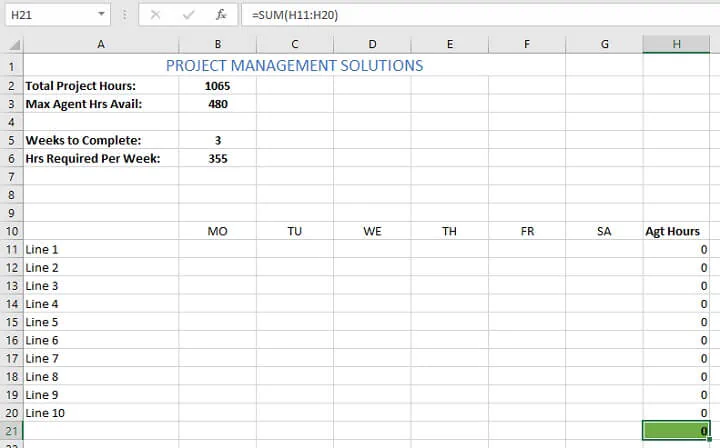Click the Agt Hours value for Line 5
This screenshot has height=448, width=720.
coord(676,322)
